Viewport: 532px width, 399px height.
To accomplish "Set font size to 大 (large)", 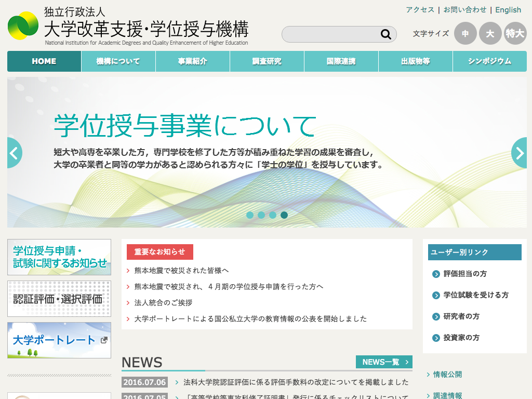I will click(490, 34).
